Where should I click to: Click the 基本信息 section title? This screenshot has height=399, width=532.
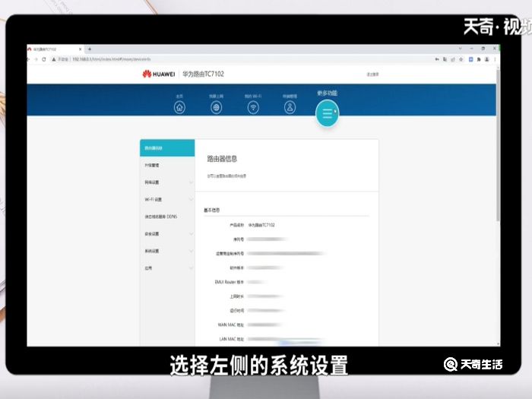pyautogui.click(x=212, y=211)
